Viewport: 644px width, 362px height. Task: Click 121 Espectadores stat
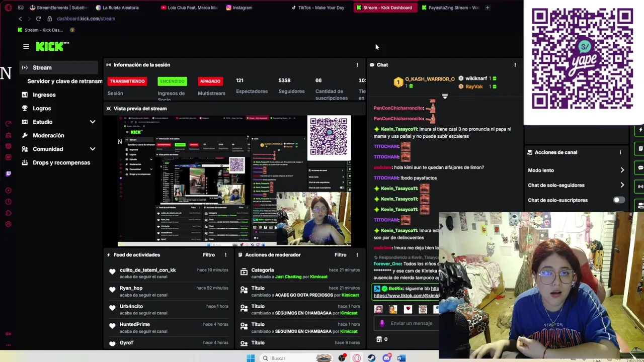click(252, 85)
